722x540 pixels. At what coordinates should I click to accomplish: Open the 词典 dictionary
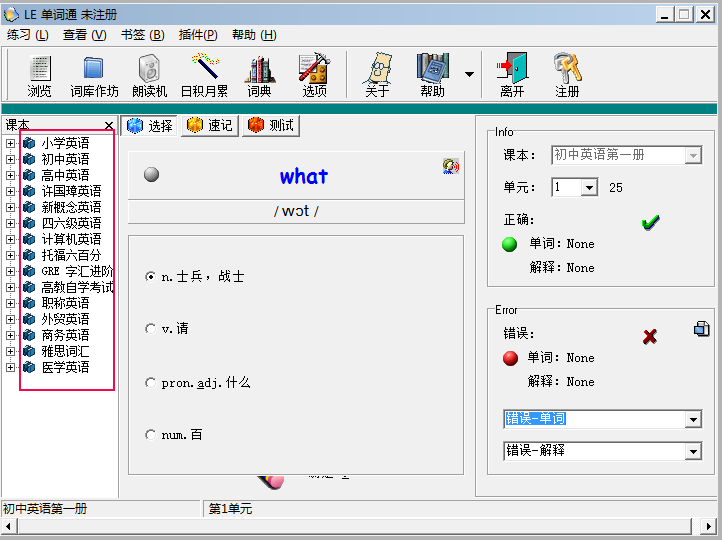point(259,75)
